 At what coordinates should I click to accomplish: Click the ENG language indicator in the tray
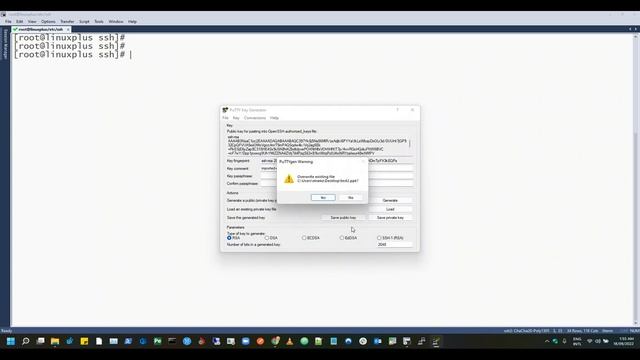click(x=577, y=342)
